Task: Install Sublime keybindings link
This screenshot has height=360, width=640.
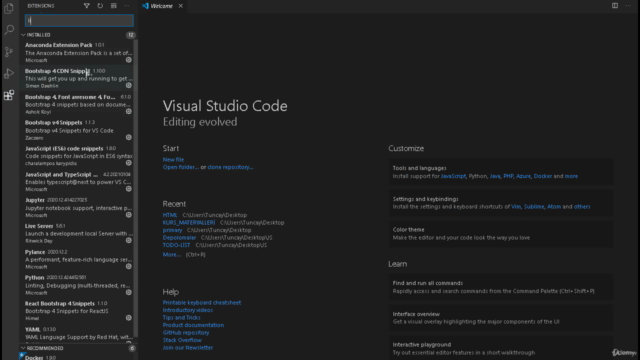Action: coord(534,207)
